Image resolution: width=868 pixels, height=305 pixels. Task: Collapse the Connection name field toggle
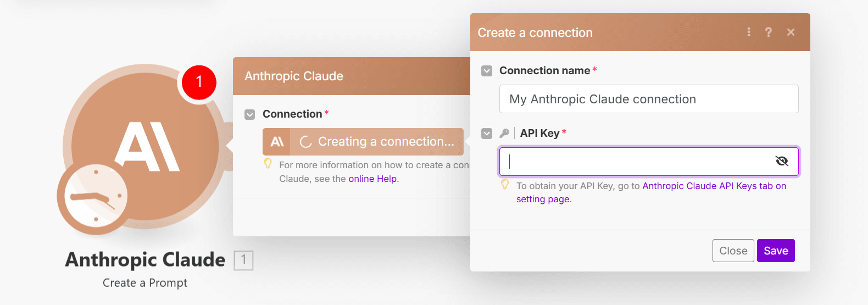[487, 71]
